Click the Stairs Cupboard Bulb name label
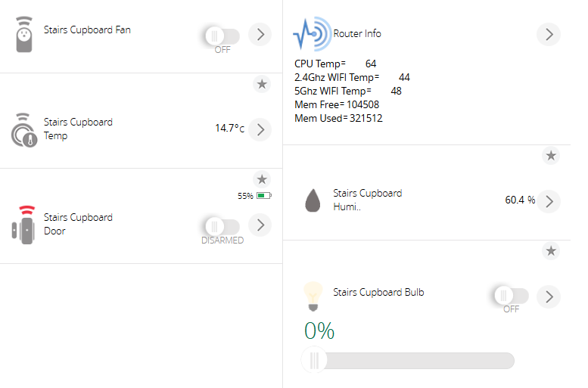The image size is (588, 388). pos(378,293)
